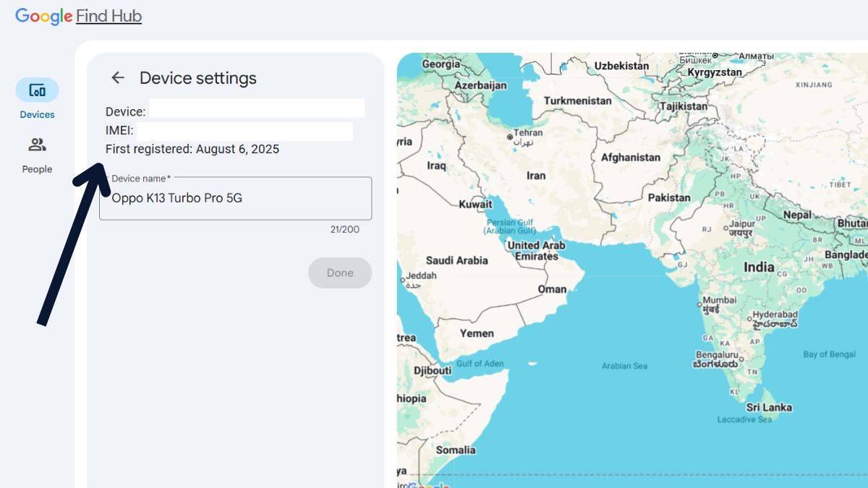This screenshot has height=488, width=868.
Task: Click the Bengaluru marker on the map
Action: click(x=743, y=359)
